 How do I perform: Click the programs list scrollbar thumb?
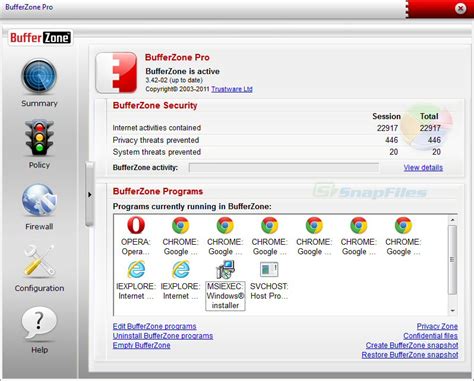click(x=452, y=260)
